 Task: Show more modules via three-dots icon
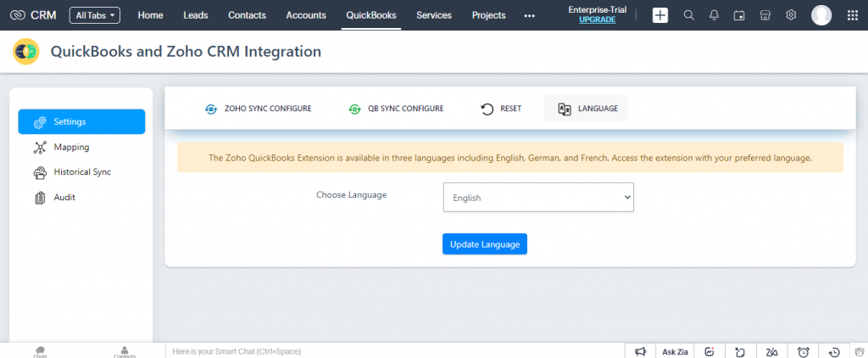[x=529, y=16]
